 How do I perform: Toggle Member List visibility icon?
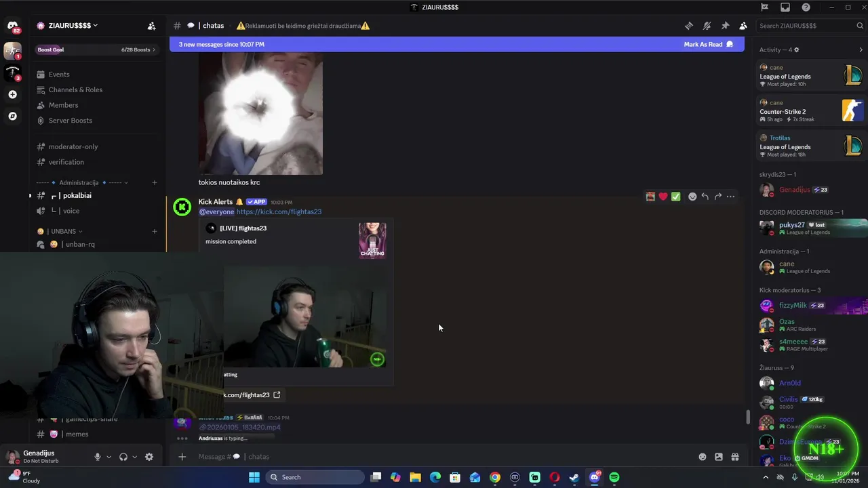(743, 26)
